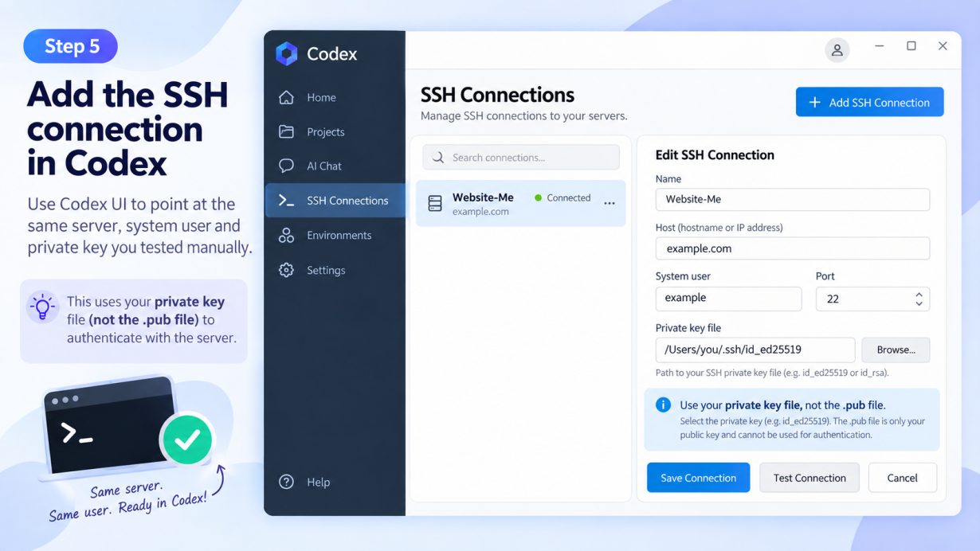Click the green Connected status label
Screen dimensions: 980x551
[563, 197]
